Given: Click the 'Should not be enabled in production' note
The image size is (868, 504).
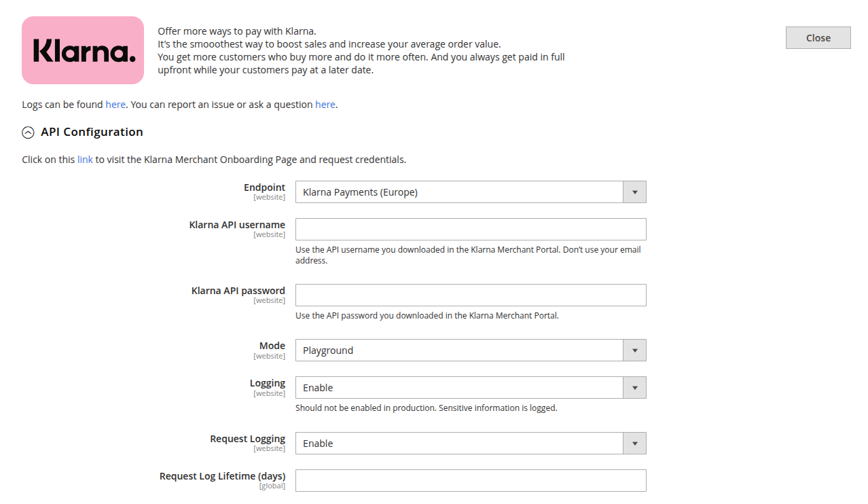Looking at the screenshot, I should pyautogui.click(x=426, y=408).
